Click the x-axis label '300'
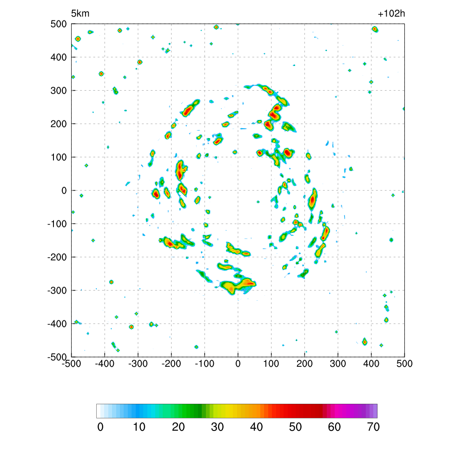The width and height of the screenshot is (476, 476). tap(338, 364)
